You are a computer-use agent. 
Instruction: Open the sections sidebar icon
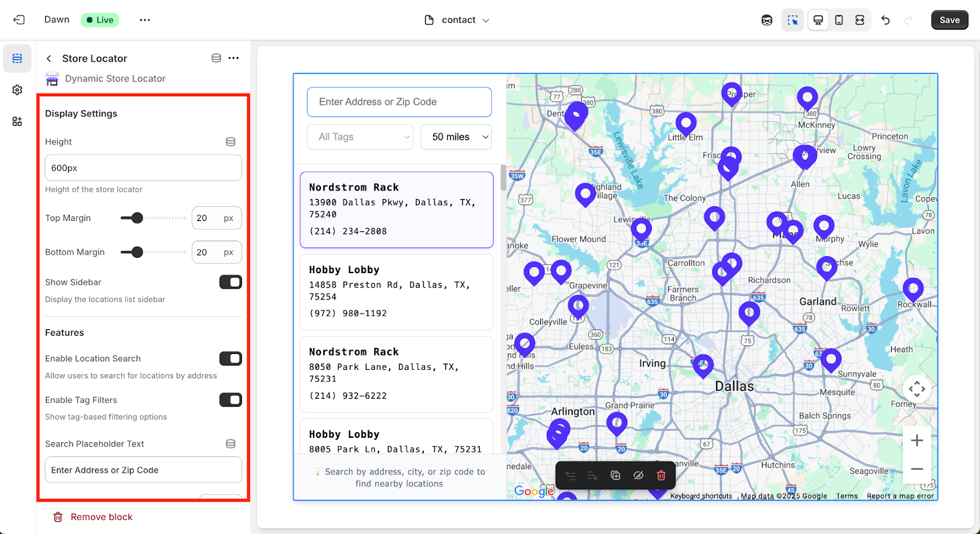[x=17, y=58]
